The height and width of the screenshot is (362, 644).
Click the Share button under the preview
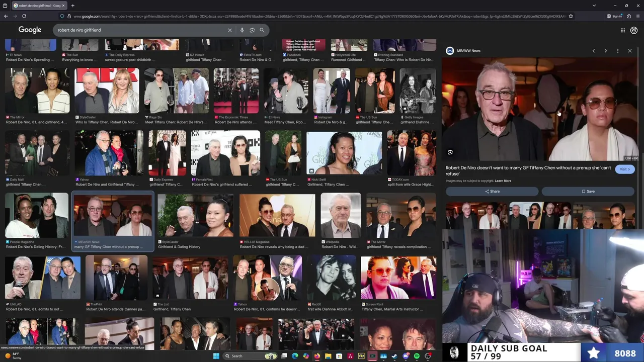[492, 192]
